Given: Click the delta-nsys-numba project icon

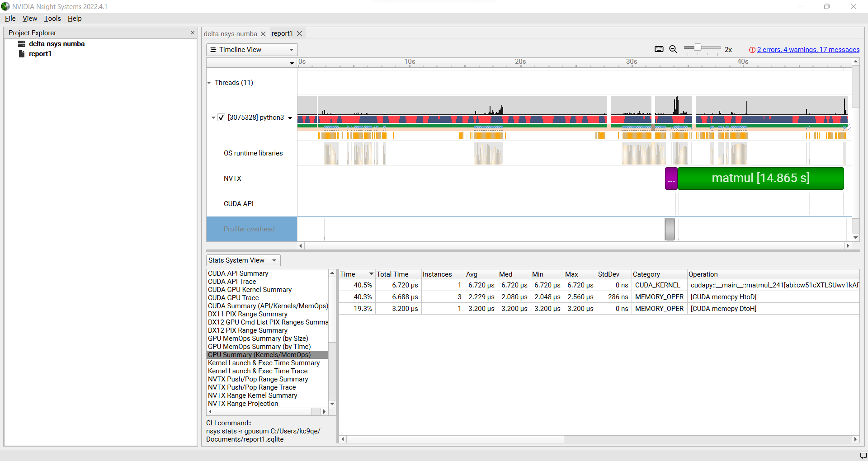Looking at the screenshot, I should point(21,44).
